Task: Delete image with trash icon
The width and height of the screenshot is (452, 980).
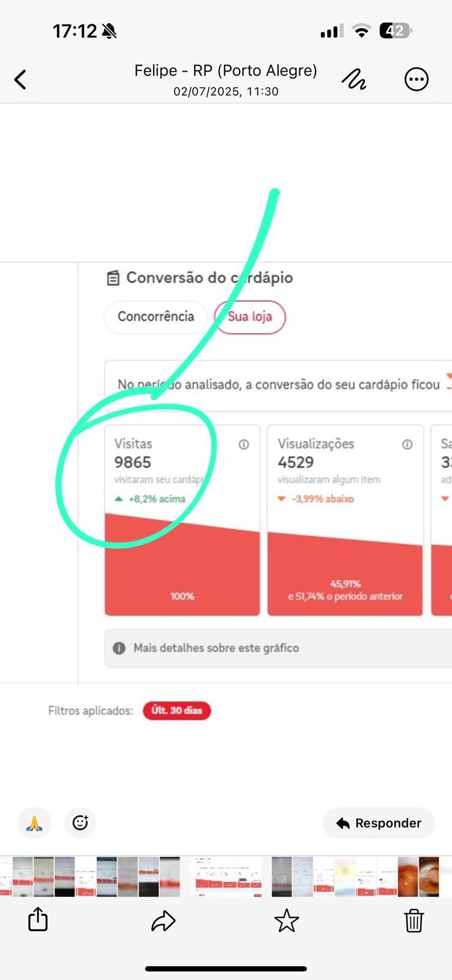Action: (414, 920)
